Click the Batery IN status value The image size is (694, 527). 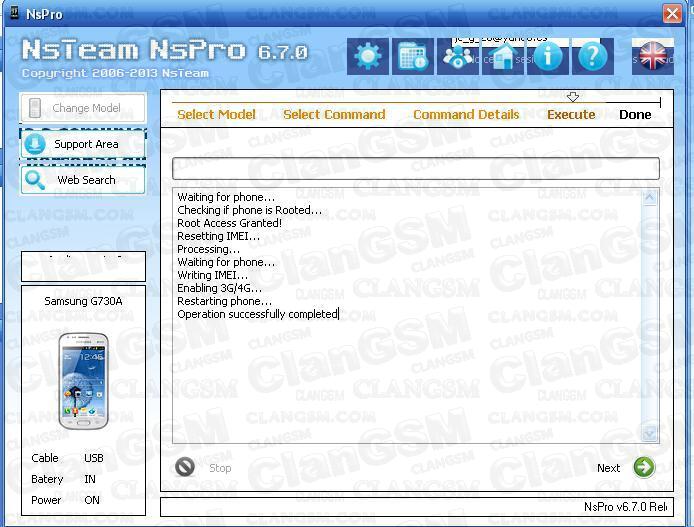[90, 479]
